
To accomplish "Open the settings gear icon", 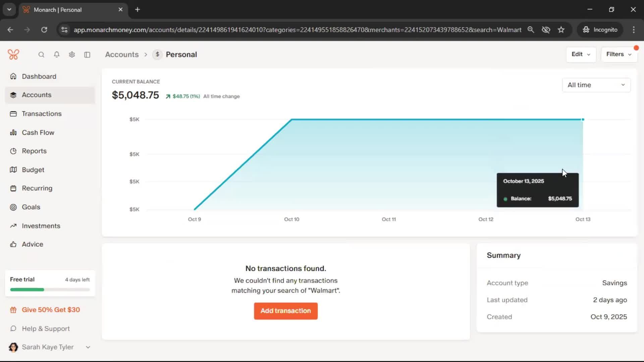I will click(x=72, y=55).
